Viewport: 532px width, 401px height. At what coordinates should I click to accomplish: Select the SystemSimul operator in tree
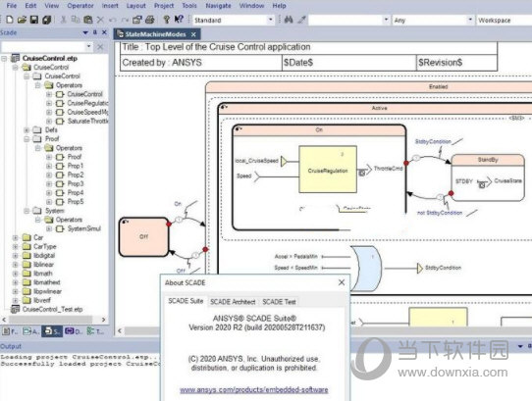[x=83, y=228]
